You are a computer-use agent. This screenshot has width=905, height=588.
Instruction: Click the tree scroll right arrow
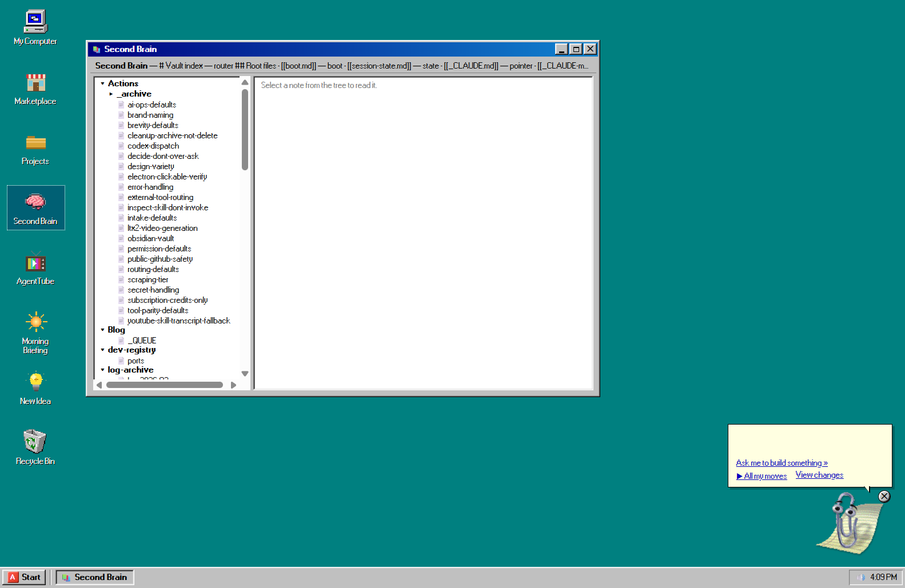click(233, 385)
